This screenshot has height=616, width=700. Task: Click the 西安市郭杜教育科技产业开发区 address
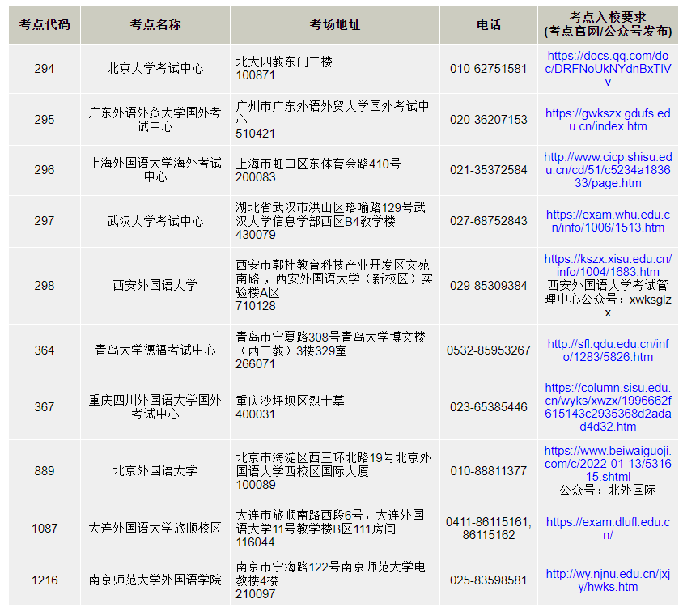pos(334,286)
